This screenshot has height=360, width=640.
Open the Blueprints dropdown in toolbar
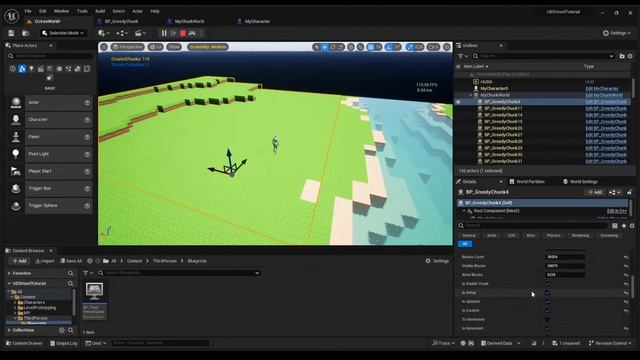[122, 33]
